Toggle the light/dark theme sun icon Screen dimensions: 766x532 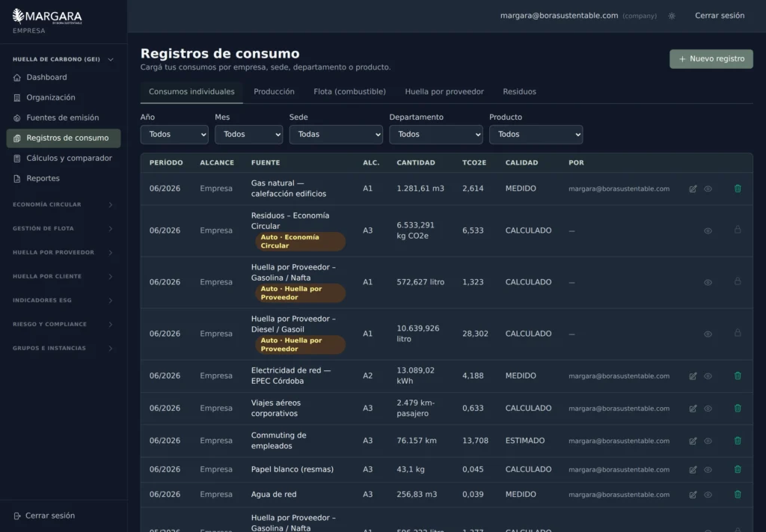pyautogui.click(x=672, y=16)
